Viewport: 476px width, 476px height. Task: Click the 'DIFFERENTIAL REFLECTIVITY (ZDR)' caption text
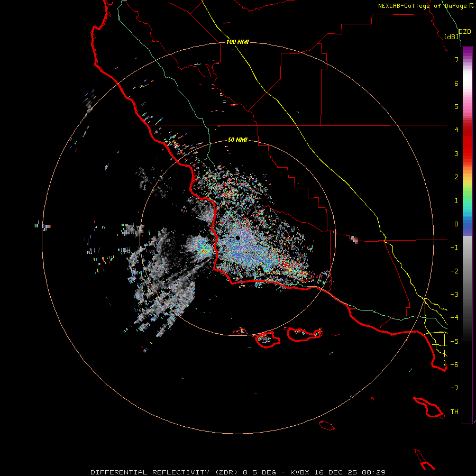[x=165, y=472]
